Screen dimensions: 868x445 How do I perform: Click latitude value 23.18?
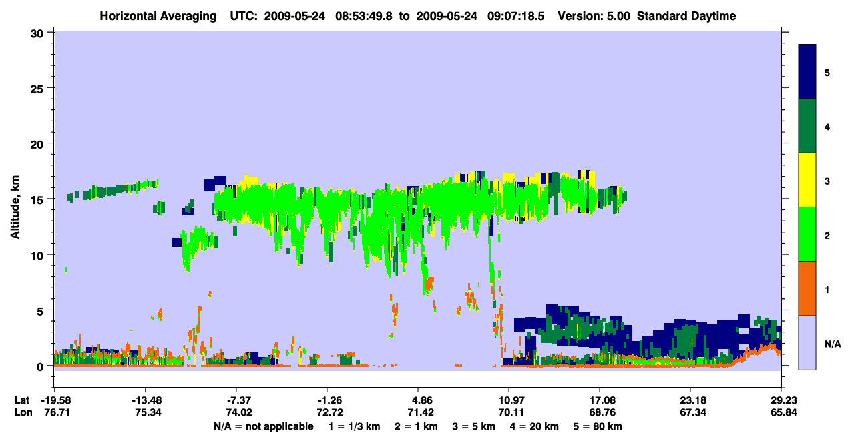click(x=690, y=400)
